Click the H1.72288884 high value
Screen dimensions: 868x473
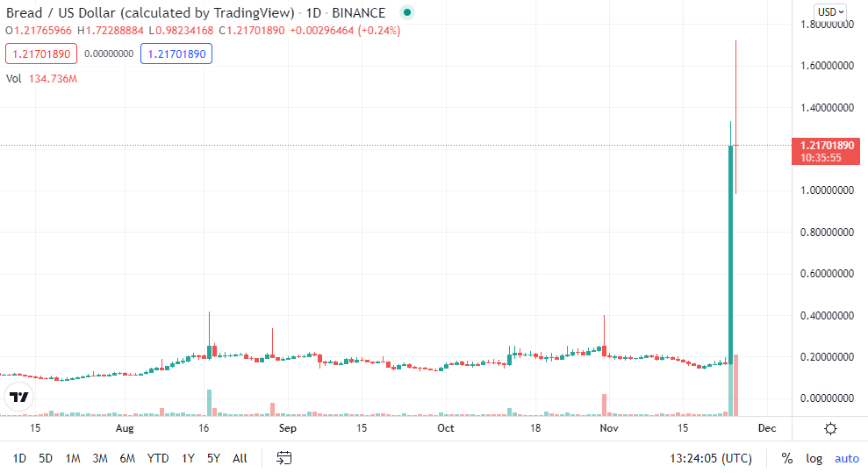point(111,31)
